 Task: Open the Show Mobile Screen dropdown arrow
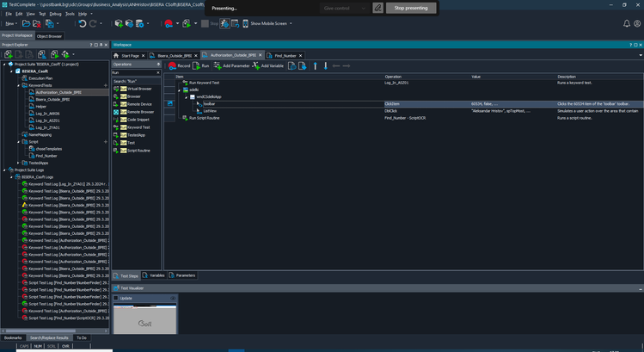(x=291, y=24)
